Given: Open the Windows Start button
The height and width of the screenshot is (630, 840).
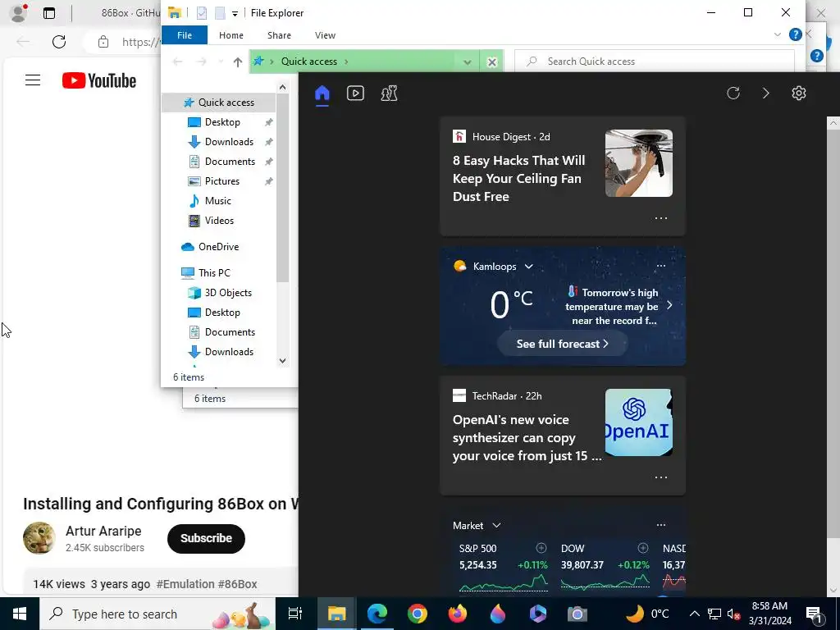Looking at the screenshot, I should pyautogui.click(x=20, y=614).
